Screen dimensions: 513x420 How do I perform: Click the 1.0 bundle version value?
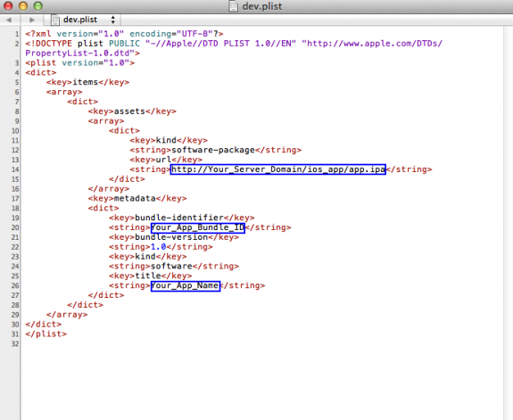click(158, 247)
